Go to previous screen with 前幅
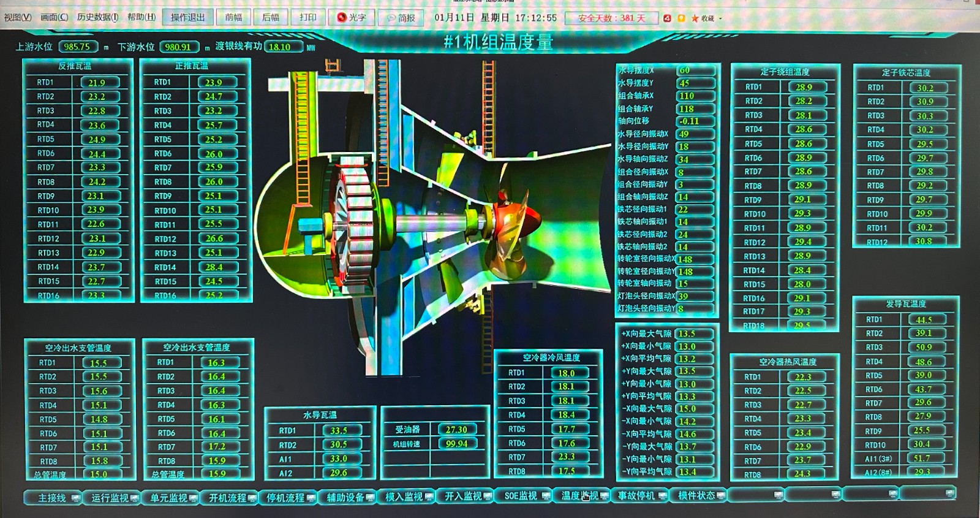 233,18
